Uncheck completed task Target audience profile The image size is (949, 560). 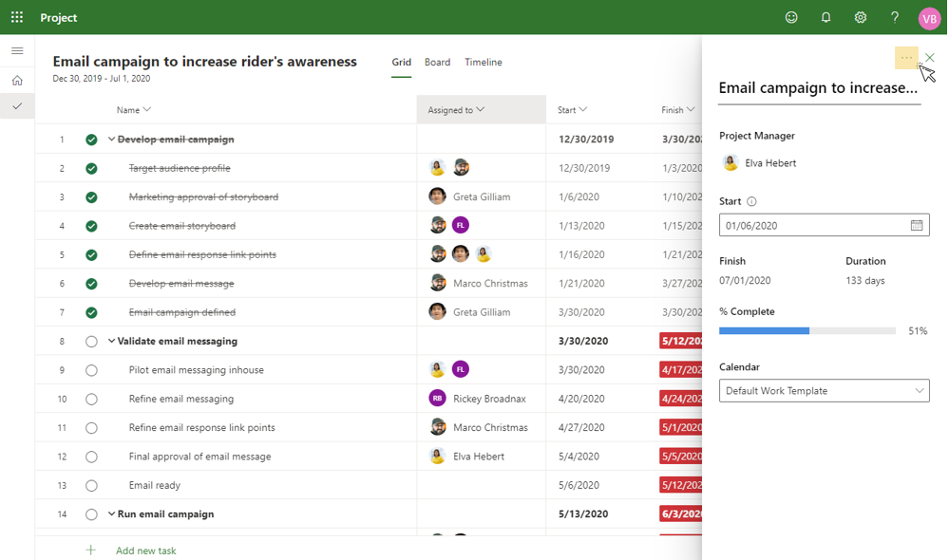tap(91, 168)
